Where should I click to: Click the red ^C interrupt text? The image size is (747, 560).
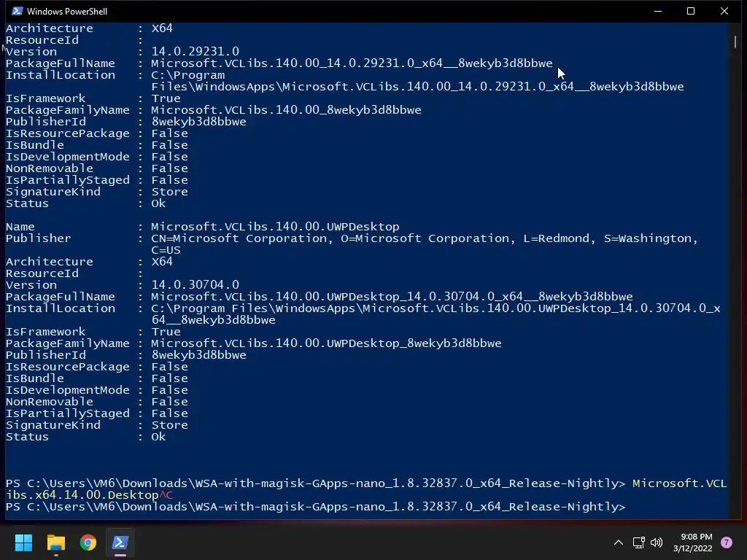pyautogui.click(x=166, y=495)
